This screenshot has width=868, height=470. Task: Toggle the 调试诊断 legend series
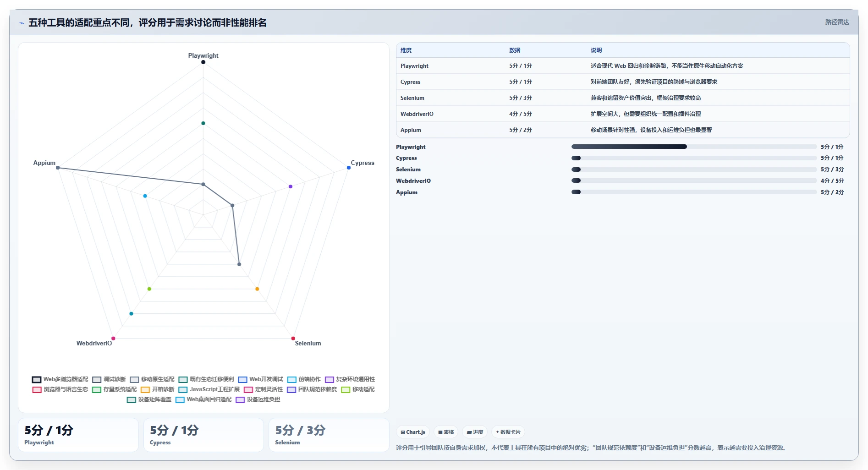[x=109, y=379]
